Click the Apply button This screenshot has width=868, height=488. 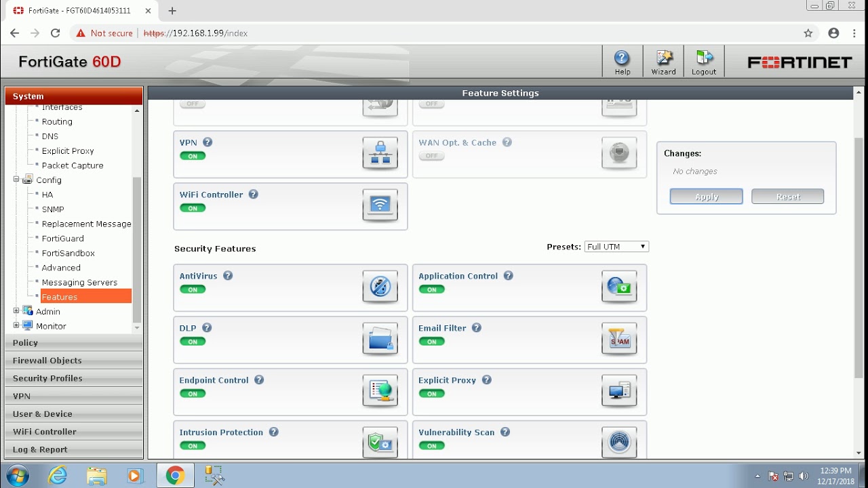pyautogui.click(x=706, y=197)
